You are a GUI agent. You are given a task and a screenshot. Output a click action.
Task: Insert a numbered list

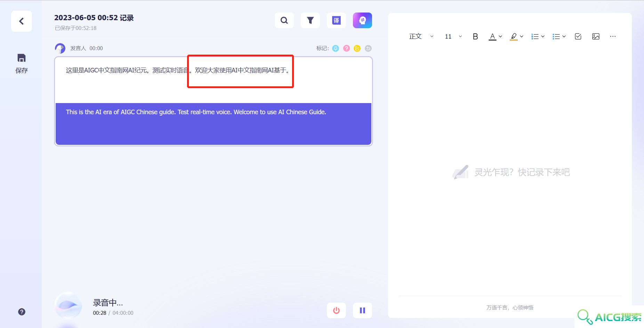[x=535, y=37]
